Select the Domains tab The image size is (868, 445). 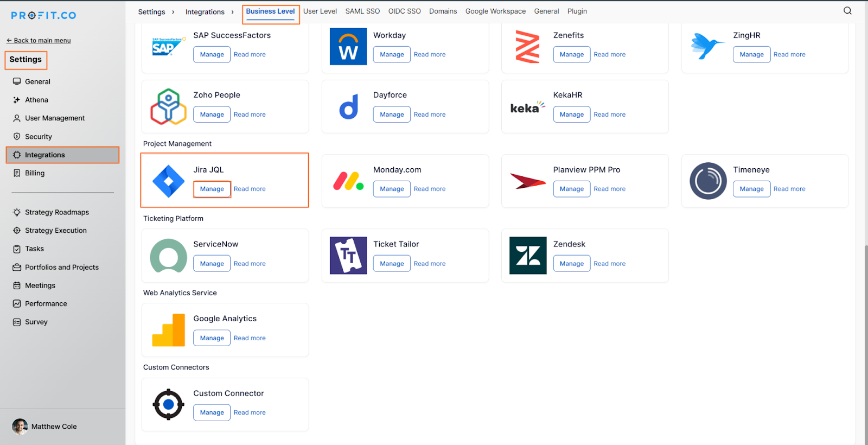[x=443, y=11]
